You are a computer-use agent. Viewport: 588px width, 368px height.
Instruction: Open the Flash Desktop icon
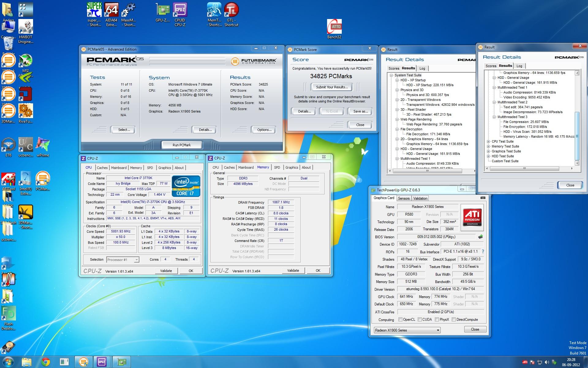(9, 318)
